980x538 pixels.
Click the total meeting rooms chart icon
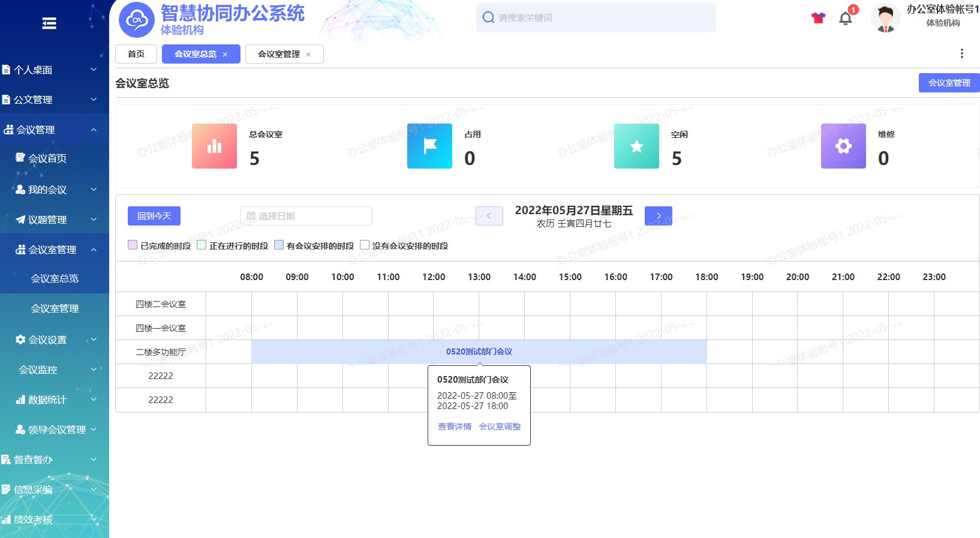pos(214,146)
